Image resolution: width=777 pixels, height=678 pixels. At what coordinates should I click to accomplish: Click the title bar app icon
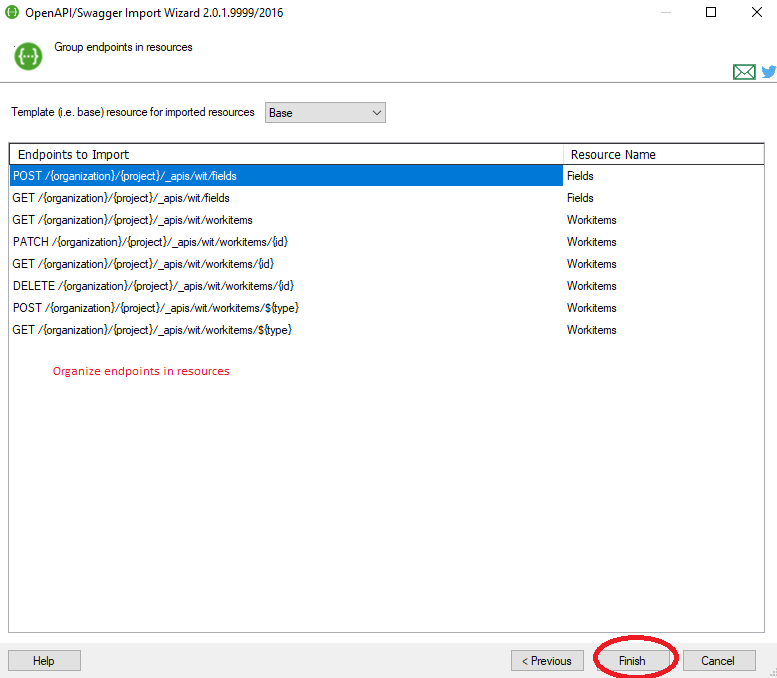pos(12,12)
